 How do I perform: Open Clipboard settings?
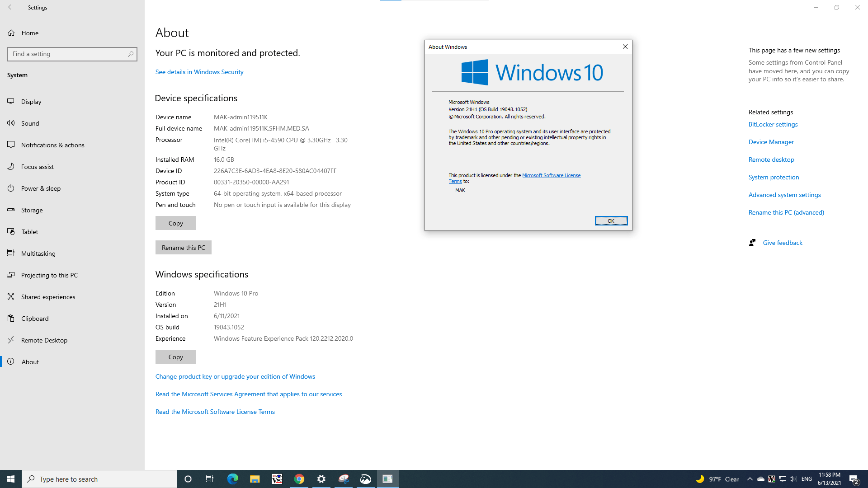coord(72,319)
